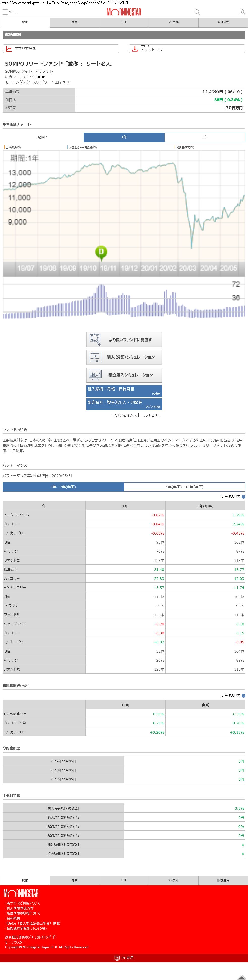248x980 pixels.
Task: Switch chart period to 3年
Action: pos(205,137)
